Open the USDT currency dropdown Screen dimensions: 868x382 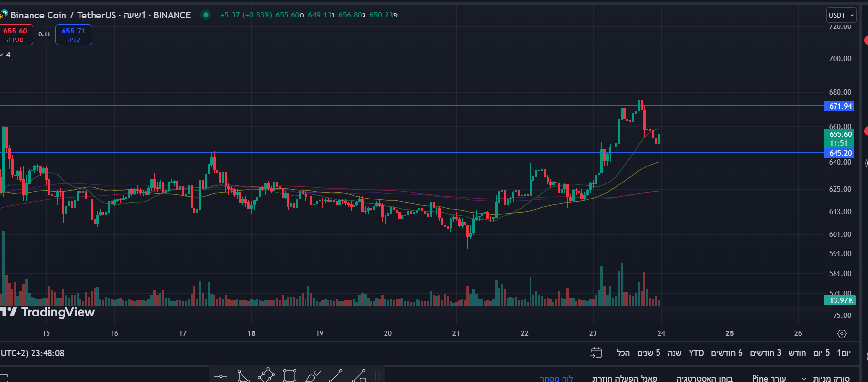click(841, 15)
